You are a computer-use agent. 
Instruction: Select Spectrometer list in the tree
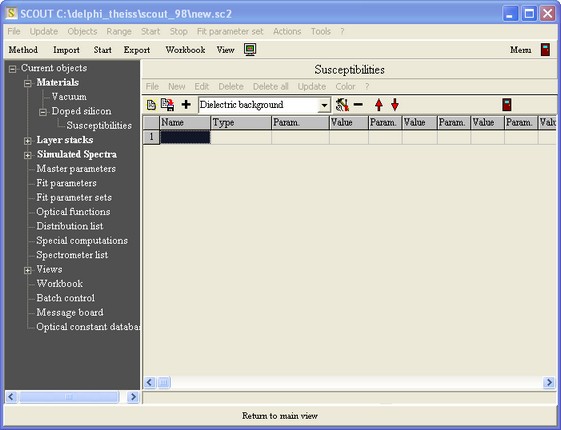click(72, 255)
